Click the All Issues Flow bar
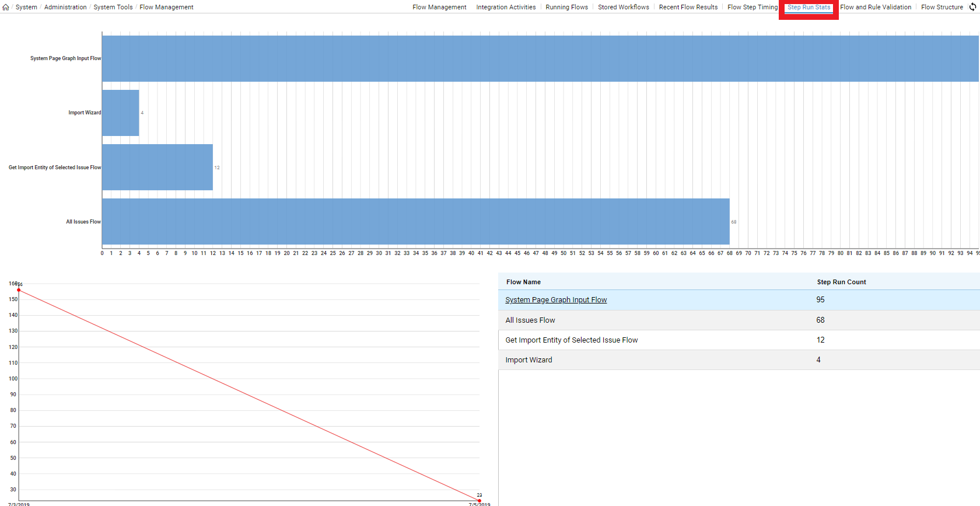This screenshot has width=980, height=506. click(x=416, y=221)
